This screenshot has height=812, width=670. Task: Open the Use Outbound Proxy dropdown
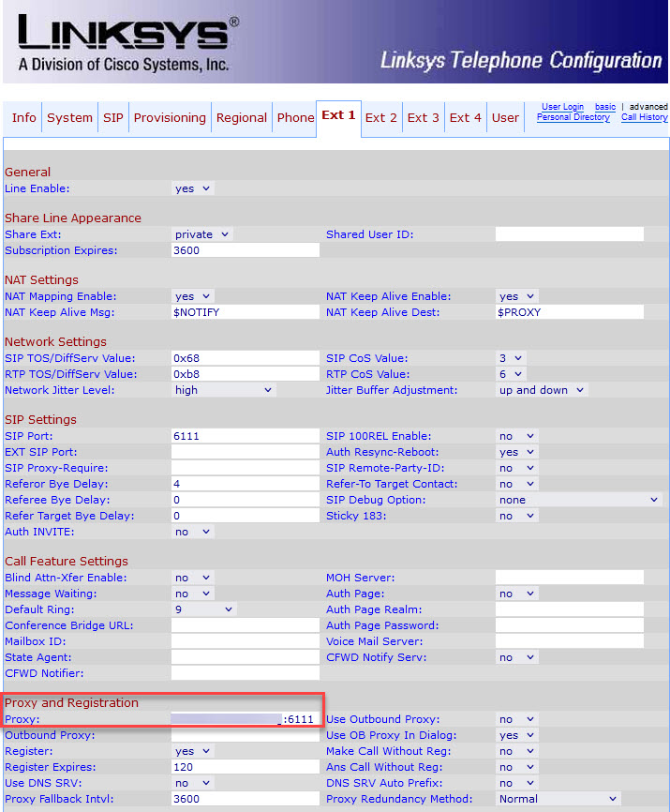(517, 719)
